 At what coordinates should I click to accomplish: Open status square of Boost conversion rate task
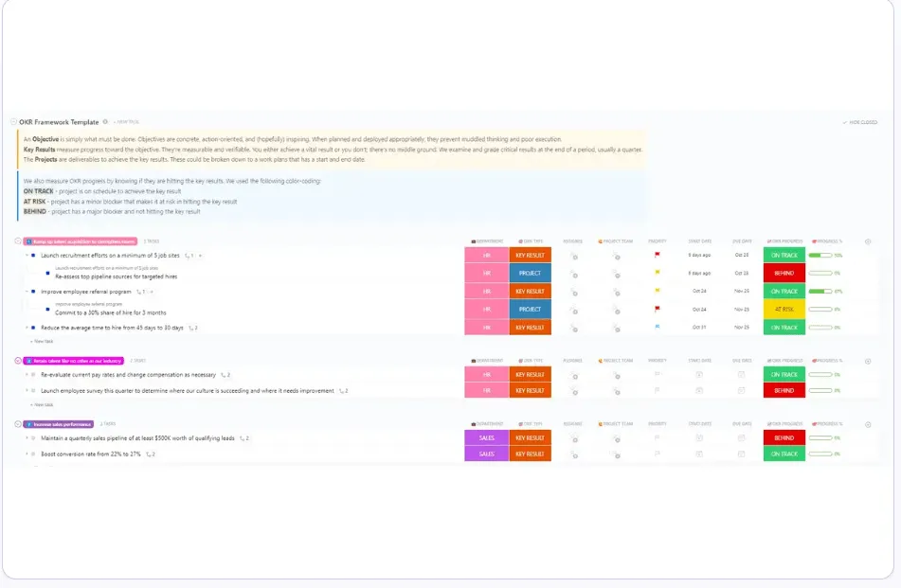pos(33,454)
